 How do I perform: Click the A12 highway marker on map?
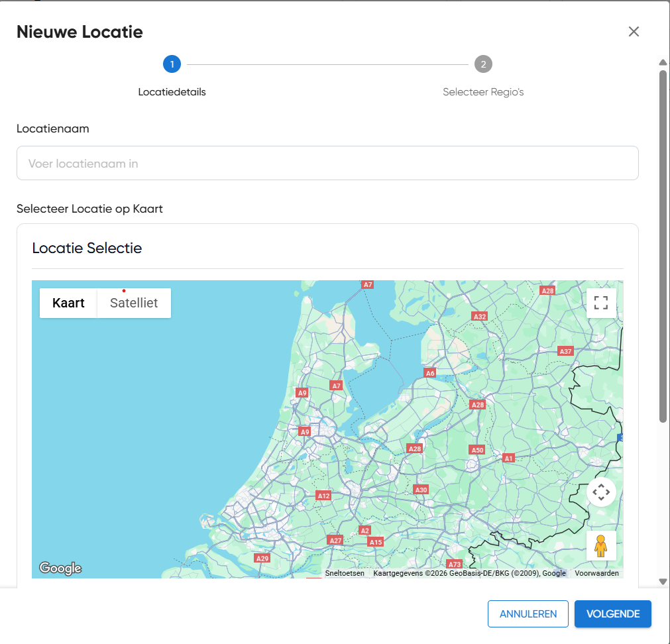tap(323, 495)
